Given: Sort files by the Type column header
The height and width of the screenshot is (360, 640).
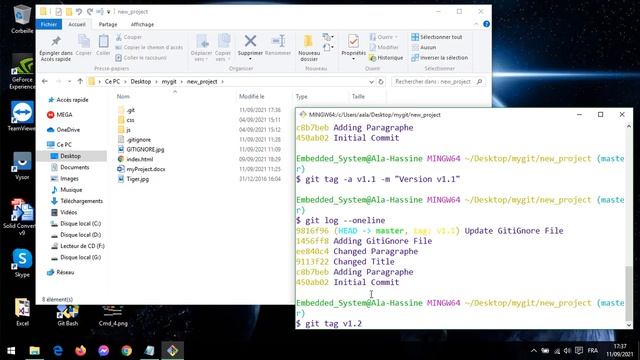Looking at the screenshot, I should (302, 97).
